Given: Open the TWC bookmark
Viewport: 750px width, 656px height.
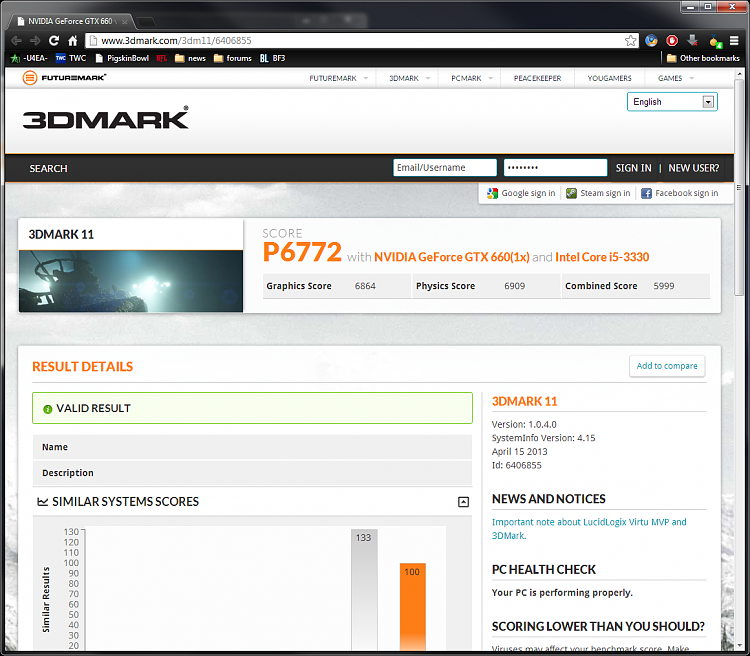Looking at the screenshot, I should [x=71, y=58].
